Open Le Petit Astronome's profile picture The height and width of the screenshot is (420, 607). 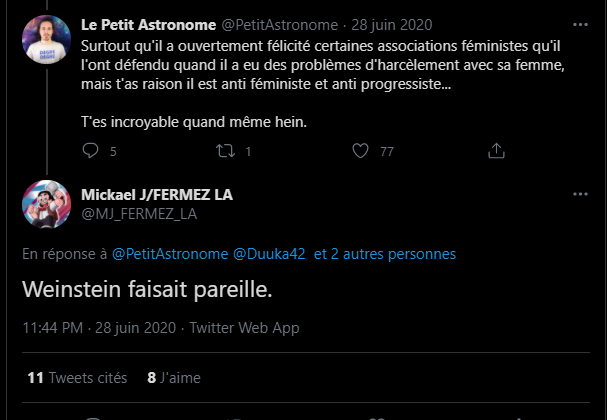pyautogui.click(x=45, y=40)
